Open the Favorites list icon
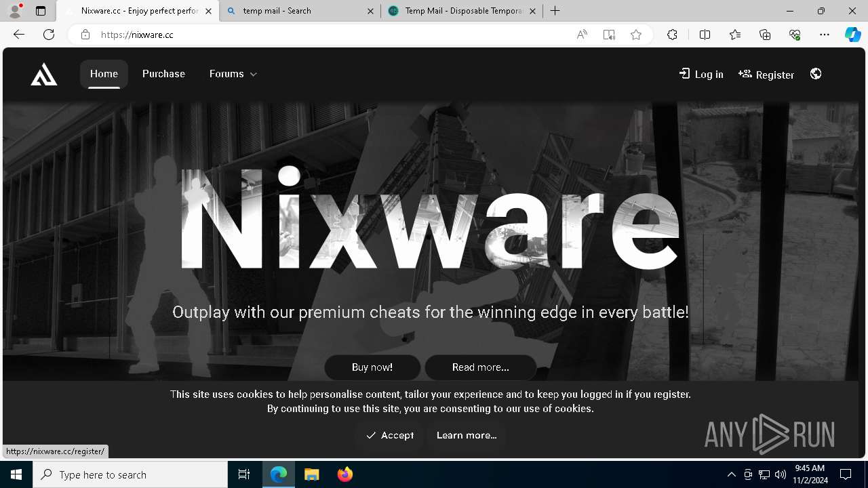The image size is (868, 488). pyautogui.click(x=735, y=35)
